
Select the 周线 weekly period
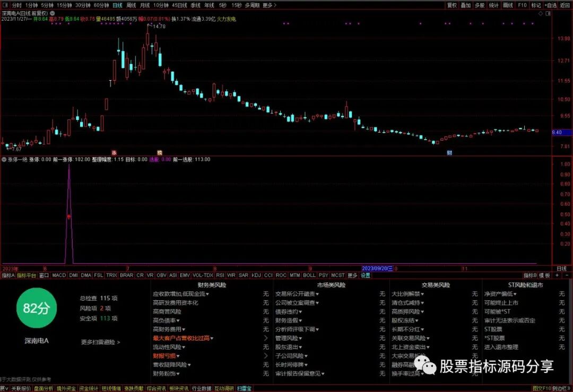pyautogui.click(x=131, y=5)
